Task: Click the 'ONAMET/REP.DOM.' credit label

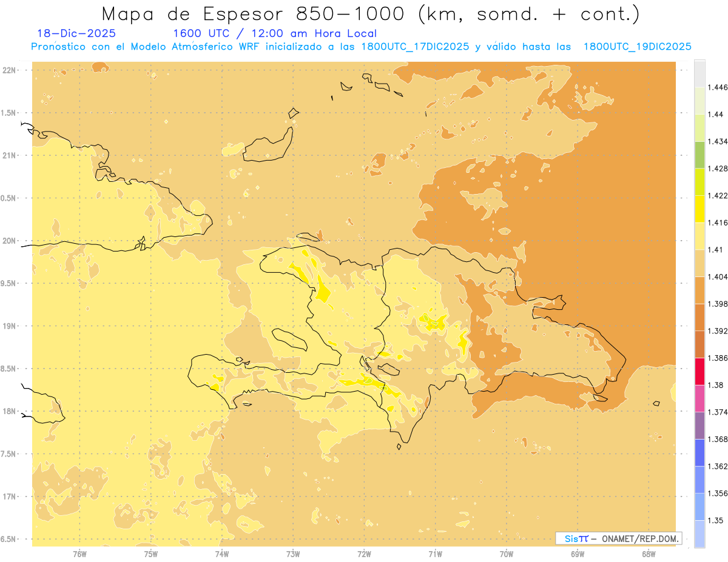Action: [641, 538]
